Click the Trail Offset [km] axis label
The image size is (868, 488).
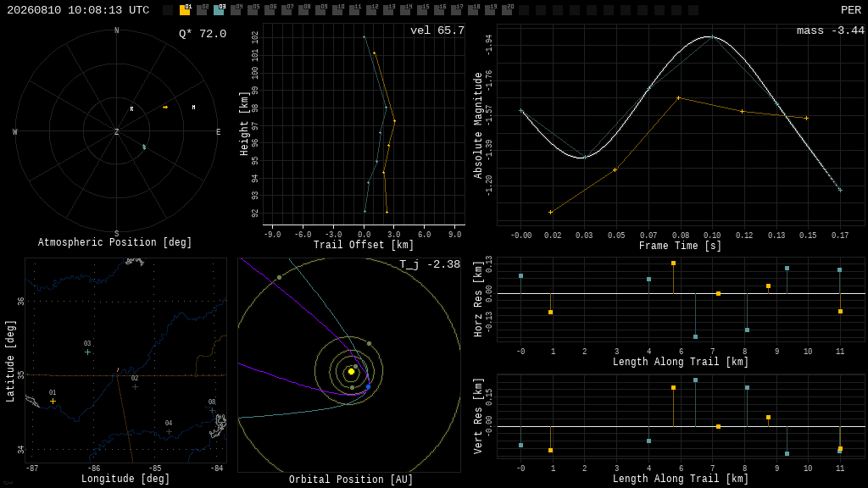(364, 245)
